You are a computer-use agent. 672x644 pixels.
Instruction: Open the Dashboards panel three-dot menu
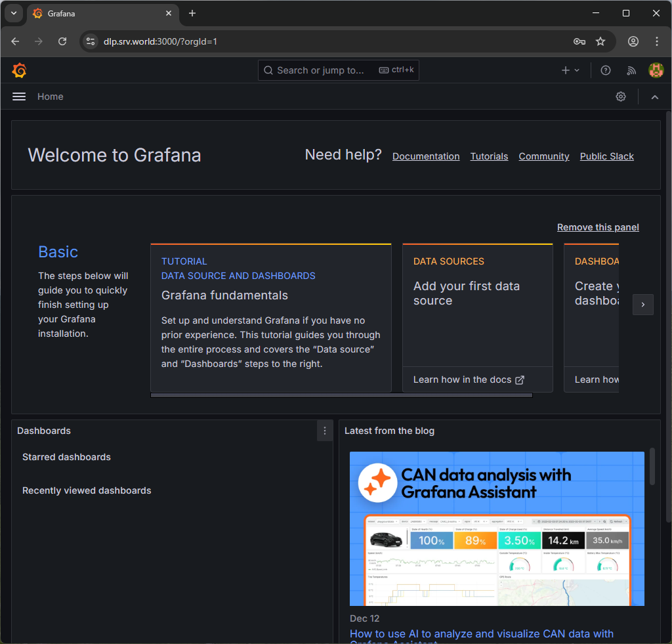(324, 431)
